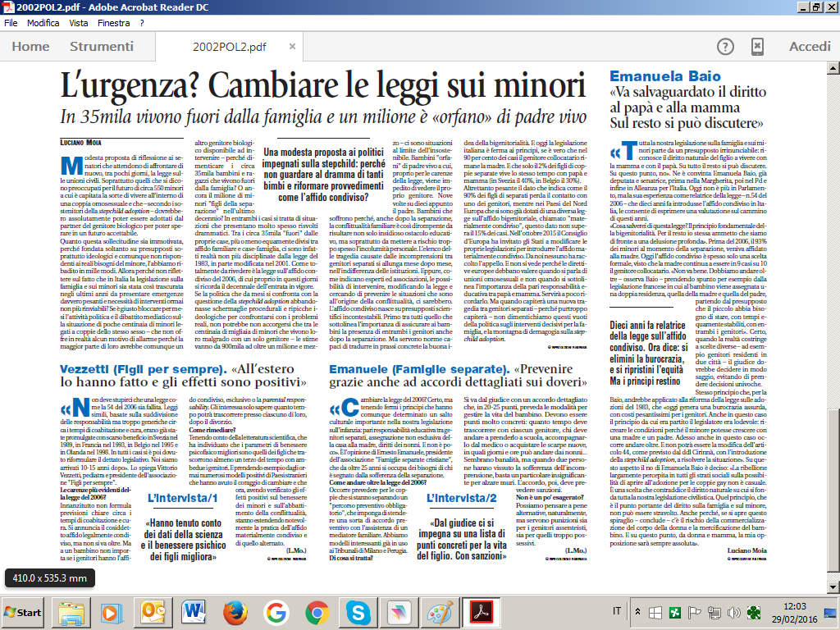Click the taskbar clock showing 12:03
The height and width of the screenshot is (630, 840).
coord(794,612)
